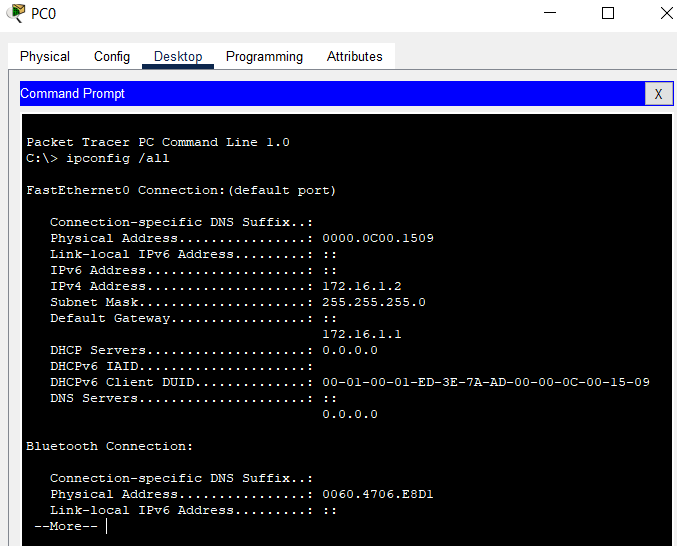Click the subnet mask 255.255.255.0 value
The image size is (677, 546).
(x=374, y=302)
